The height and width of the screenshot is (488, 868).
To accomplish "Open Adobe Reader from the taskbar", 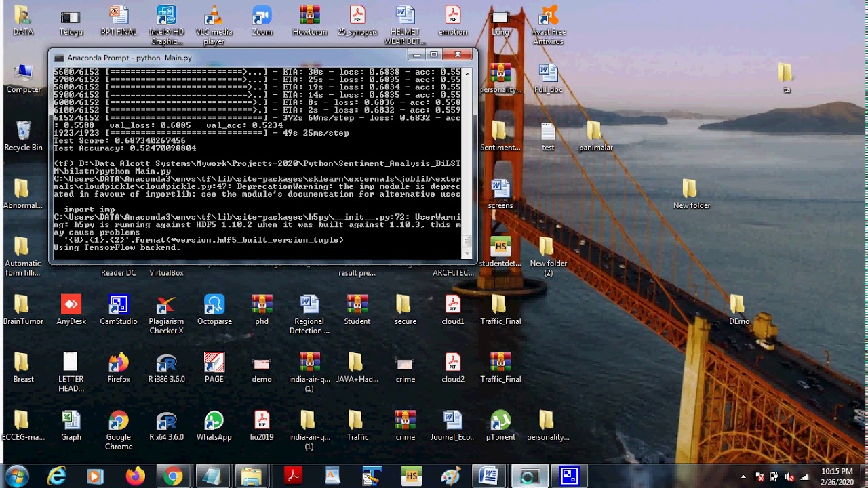I will [293, 476].
